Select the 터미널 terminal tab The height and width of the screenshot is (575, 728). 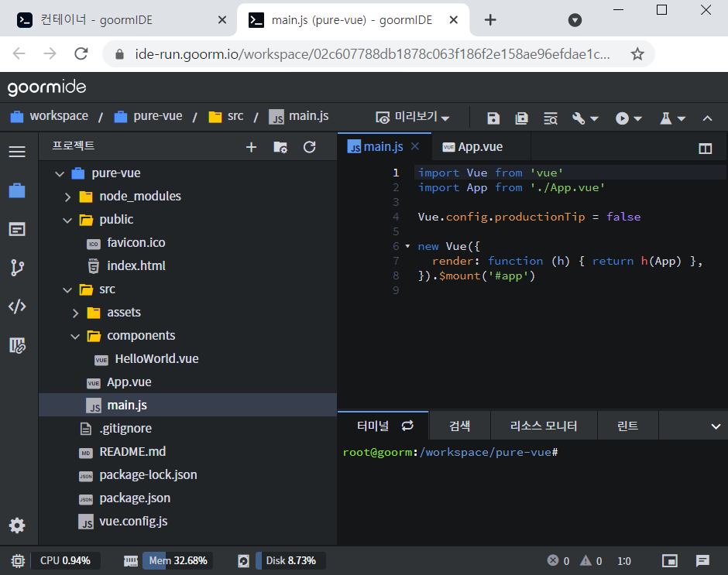point(373,426)
